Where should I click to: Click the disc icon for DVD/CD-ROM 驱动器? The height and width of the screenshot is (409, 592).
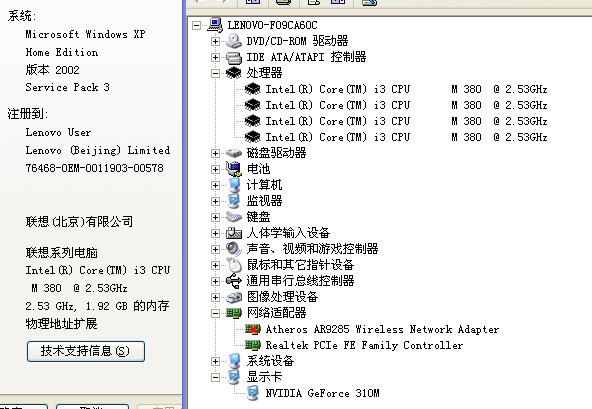[234, 41]
